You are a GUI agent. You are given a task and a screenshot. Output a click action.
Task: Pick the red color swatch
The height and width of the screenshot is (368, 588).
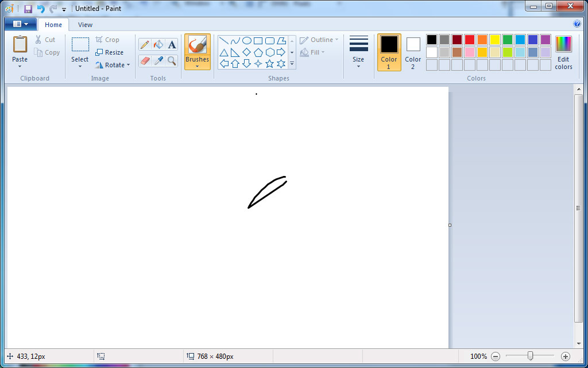[x=470, y=40]
